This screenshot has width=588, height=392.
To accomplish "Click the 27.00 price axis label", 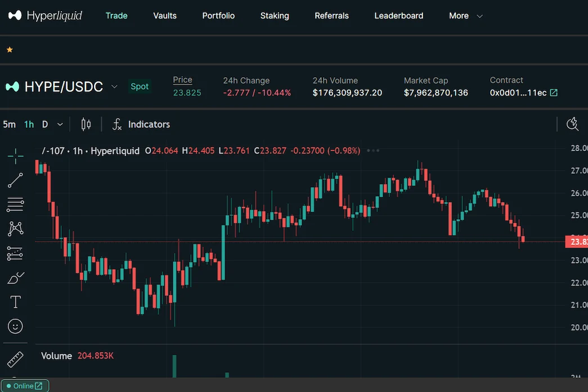I will pyautogui.click(x=578, y=171).
